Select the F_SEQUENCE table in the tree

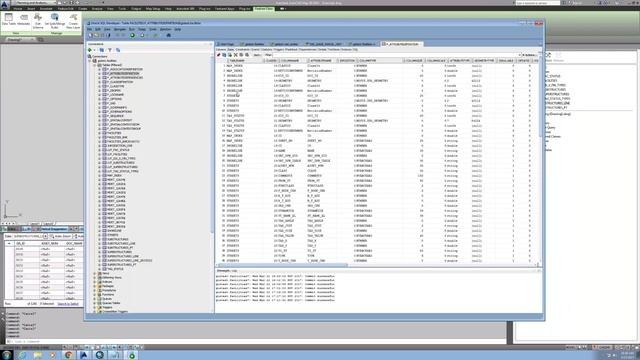(116, 116)
